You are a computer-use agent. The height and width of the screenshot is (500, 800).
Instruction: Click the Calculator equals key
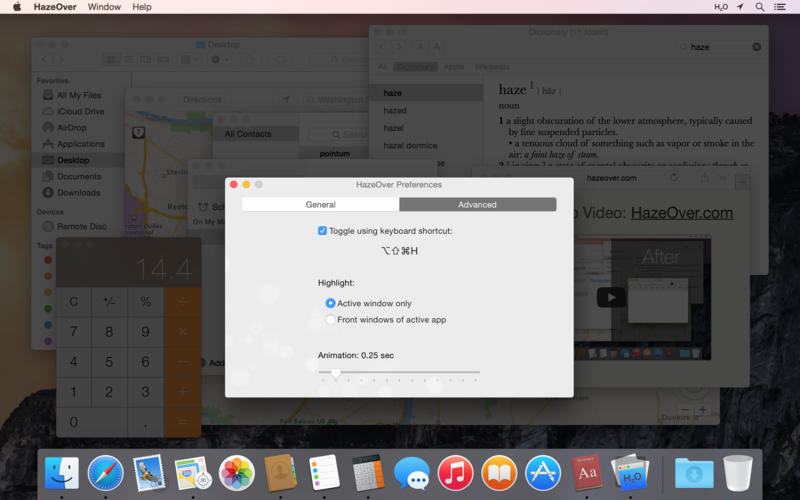[x=183, y=422]
